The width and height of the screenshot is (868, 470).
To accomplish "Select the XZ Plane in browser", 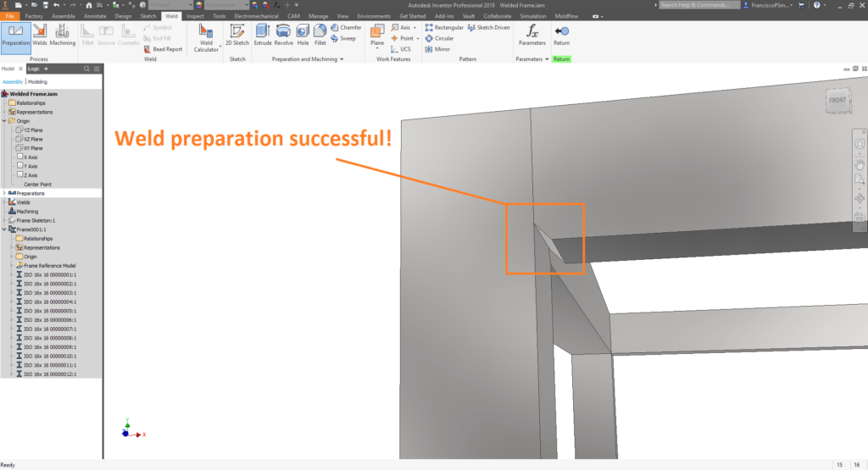I will click(30, 139).
